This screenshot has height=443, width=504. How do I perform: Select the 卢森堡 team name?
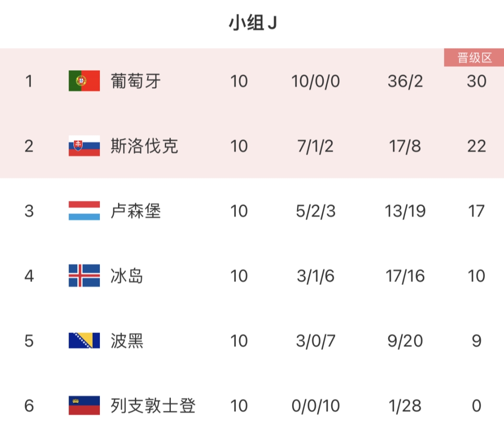[135, 211]
